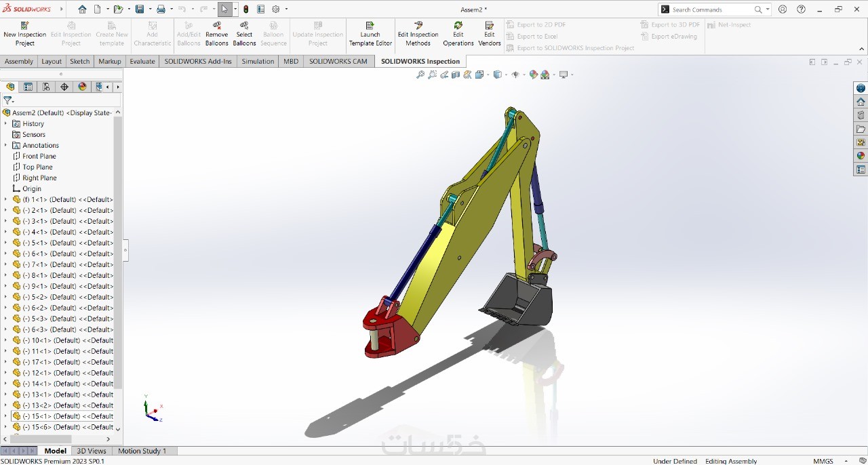Open SOLIDWORKS Resources home pane
This screenshot has height=465, width=868.
click(861, 102)
